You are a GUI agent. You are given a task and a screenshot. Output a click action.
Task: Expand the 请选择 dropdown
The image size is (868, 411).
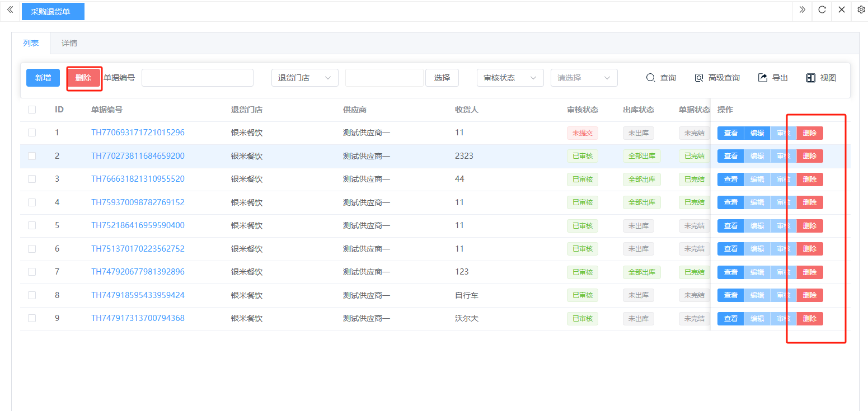click(584, 78)
